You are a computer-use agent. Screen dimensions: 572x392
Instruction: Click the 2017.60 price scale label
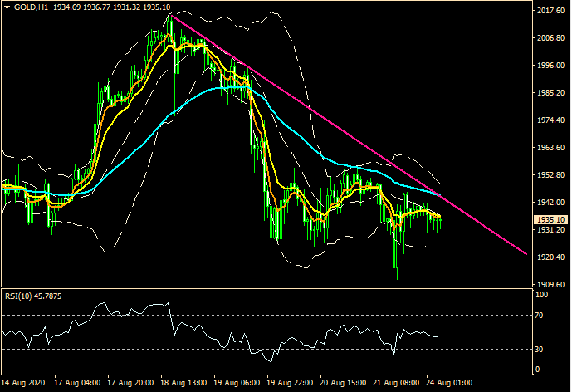(549, 12)
